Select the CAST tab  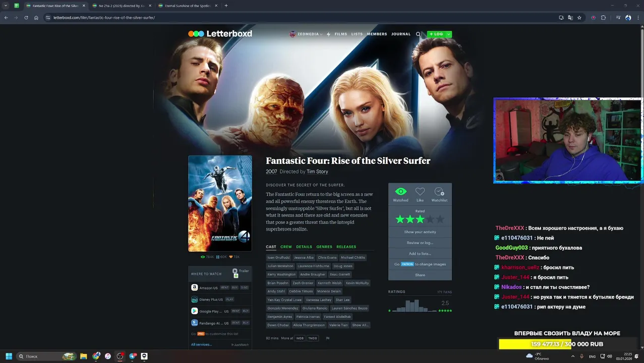(271, 247)
